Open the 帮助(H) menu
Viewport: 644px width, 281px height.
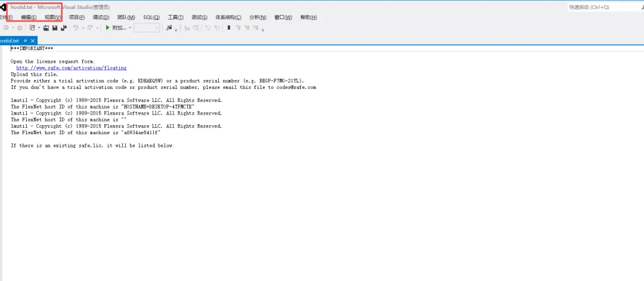point(308,17)
